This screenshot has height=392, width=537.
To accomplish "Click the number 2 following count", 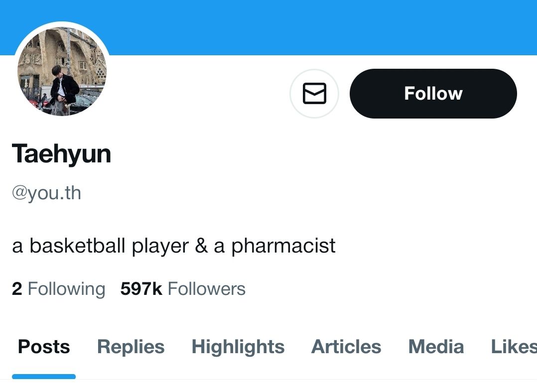I will pyautogui.click(x=17, y=289).
